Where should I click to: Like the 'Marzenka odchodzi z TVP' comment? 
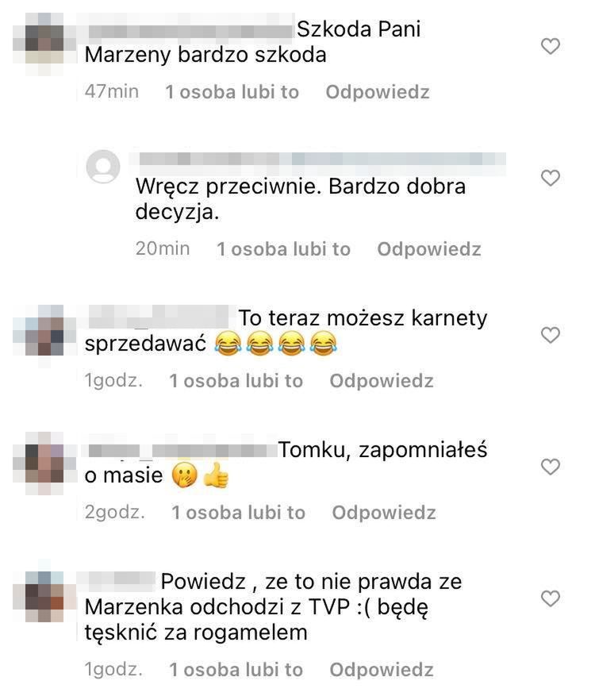click(551, 598)
